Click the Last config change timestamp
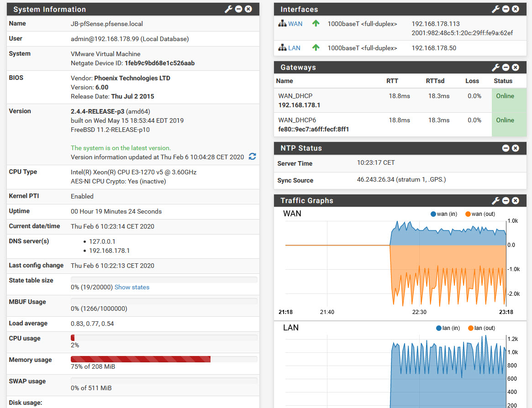 (112, 266)
